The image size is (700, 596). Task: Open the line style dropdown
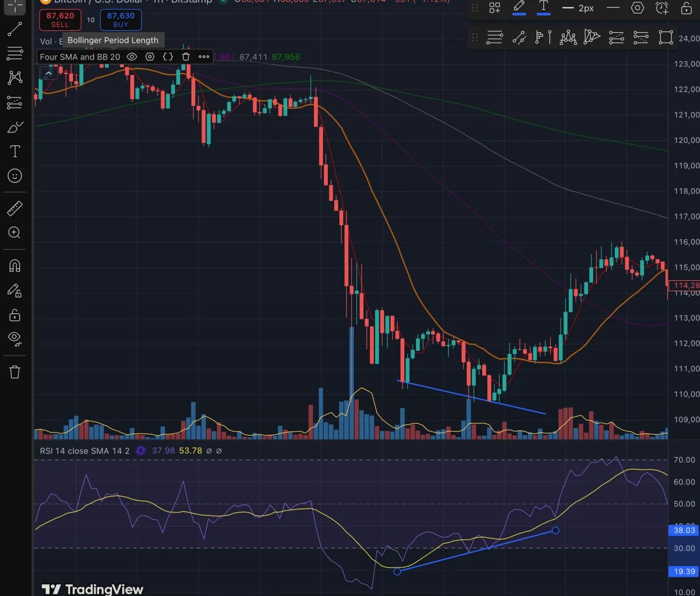(x=612, y=8)
